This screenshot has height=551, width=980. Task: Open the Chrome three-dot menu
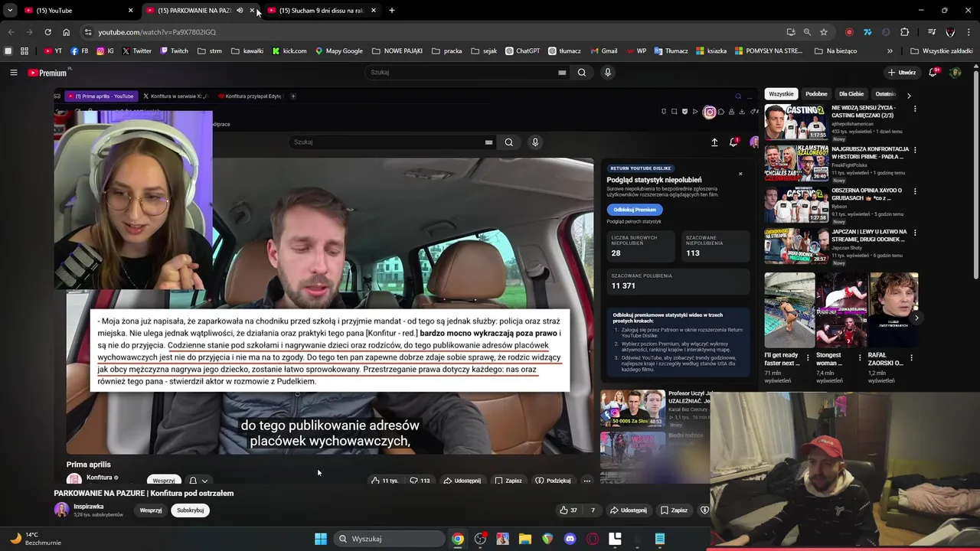click(x=968, y=32)
